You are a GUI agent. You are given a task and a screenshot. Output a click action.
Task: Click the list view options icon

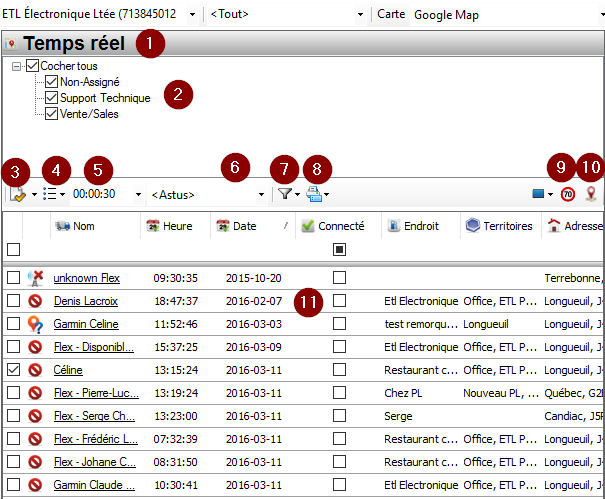click(50, 194)
